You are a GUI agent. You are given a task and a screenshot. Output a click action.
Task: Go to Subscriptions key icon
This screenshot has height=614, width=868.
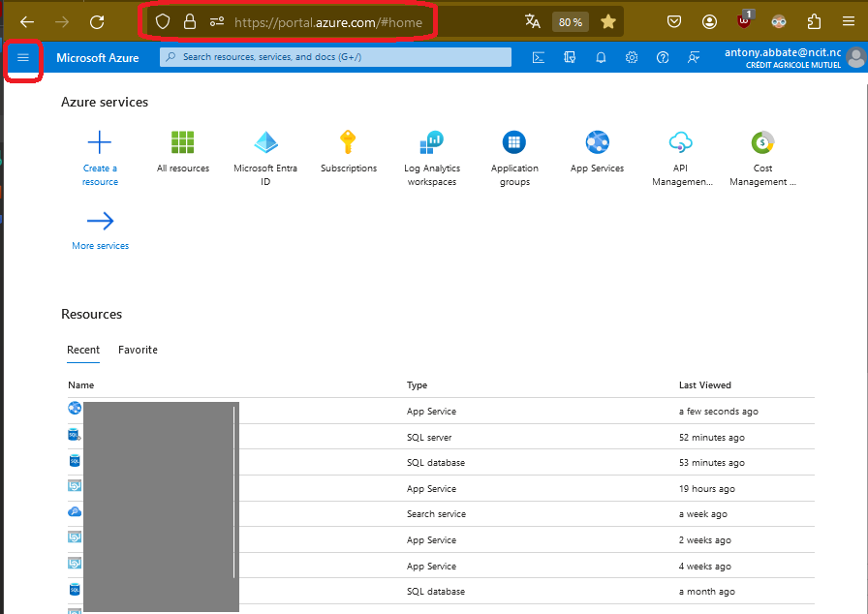pyautogui.click(x=349, y=143)
